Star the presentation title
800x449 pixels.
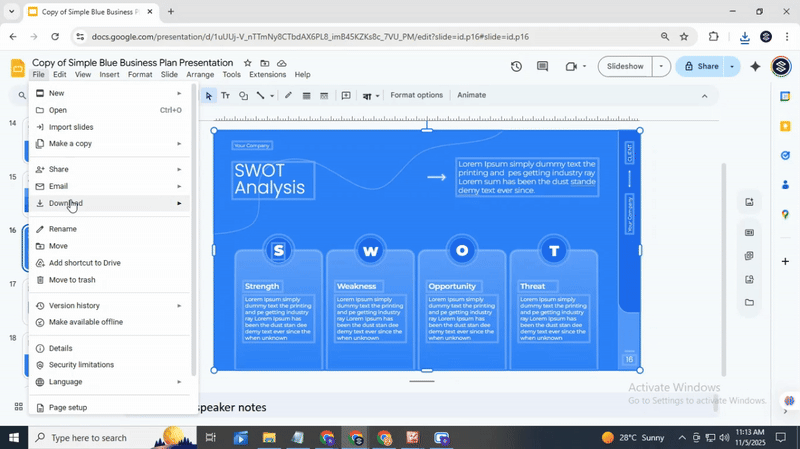point(246,63)
